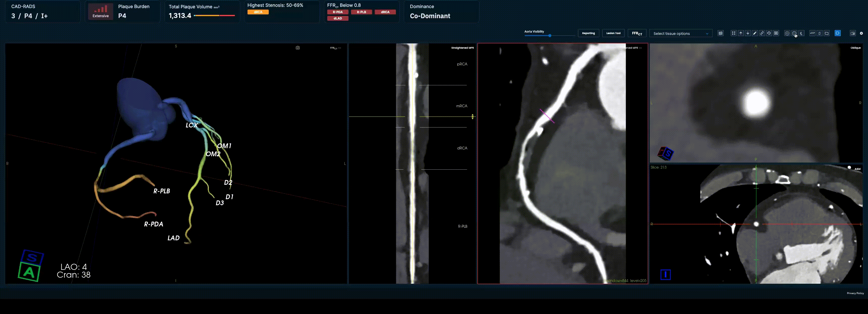Click the down arrow toolbar icon

(748, 33)
